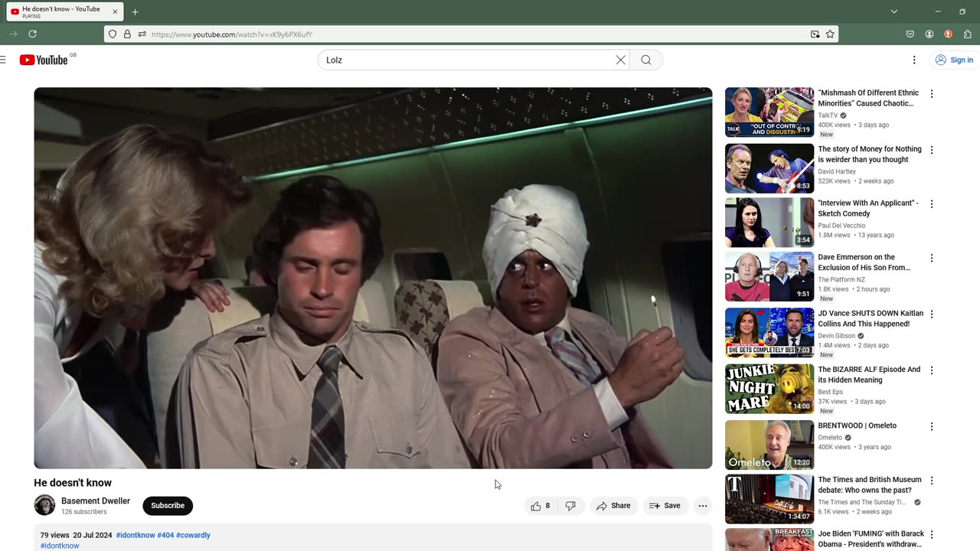Open more actions menu under video
Viewport: 980px width, 551px height.
click(702, 506)
